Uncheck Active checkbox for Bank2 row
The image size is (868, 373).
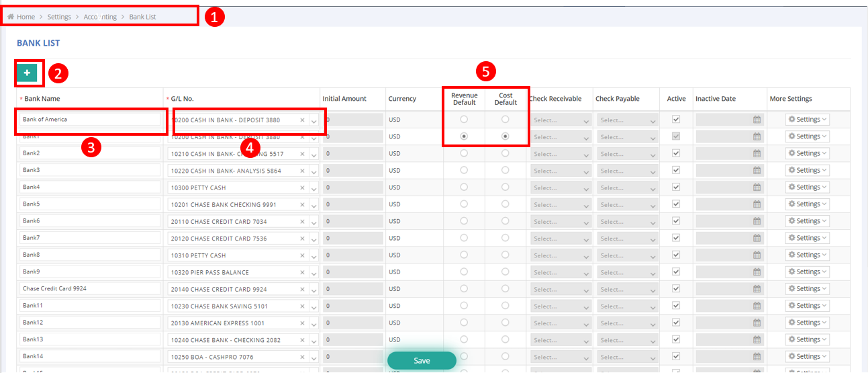coord(676,153)
